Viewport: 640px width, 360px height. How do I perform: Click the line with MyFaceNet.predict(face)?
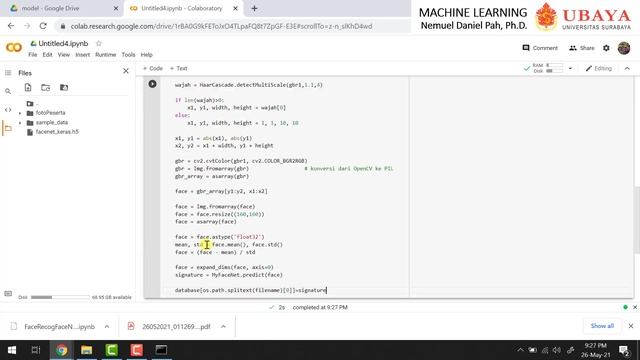click(x=229, y=275)
